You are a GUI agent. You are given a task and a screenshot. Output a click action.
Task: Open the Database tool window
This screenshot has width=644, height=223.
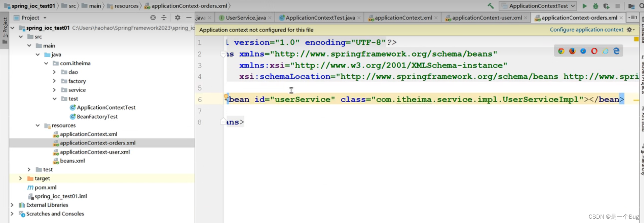point(642,30)
